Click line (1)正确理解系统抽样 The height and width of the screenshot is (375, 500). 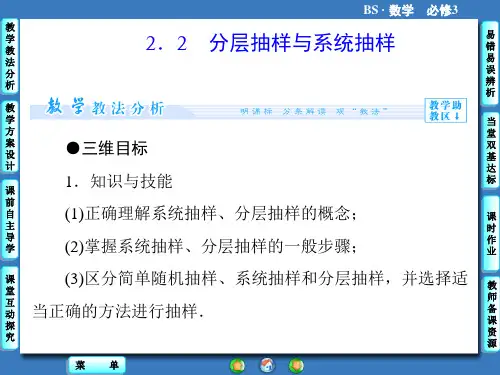tap(211, 214)
